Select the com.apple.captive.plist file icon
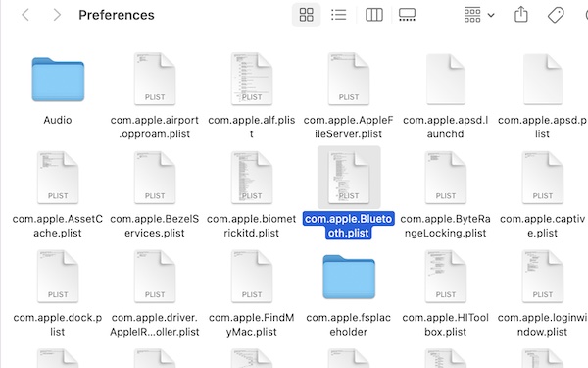This screenshot has height=368, width=588. pyautogui.click(x=542, y=178)
